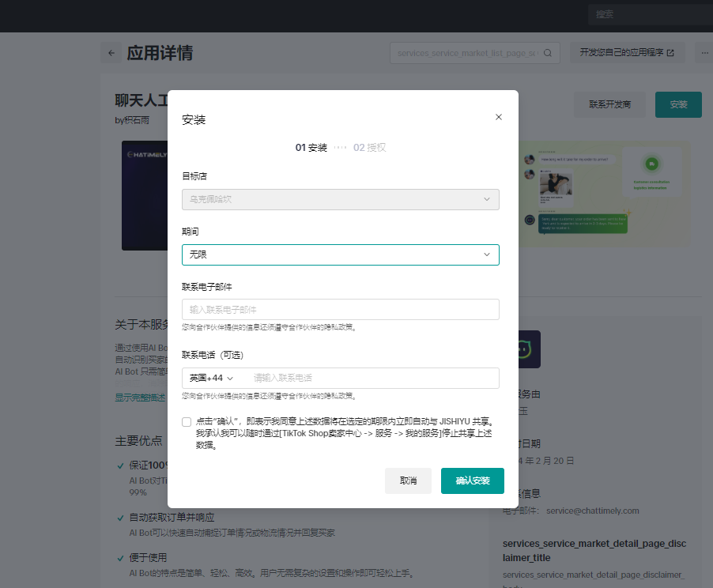Click the 联系电子邮件 input field

(x=340, y=309)
